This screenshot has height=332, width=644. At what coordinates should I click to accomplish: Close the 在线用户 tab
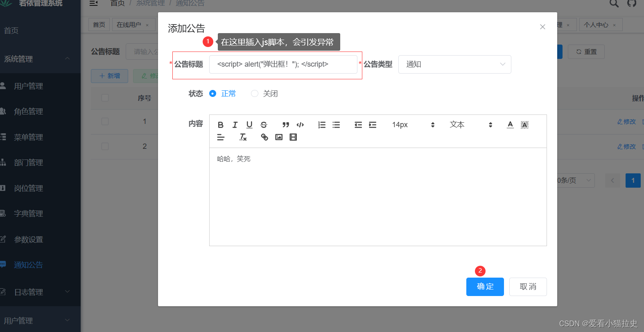pos(147,25)
